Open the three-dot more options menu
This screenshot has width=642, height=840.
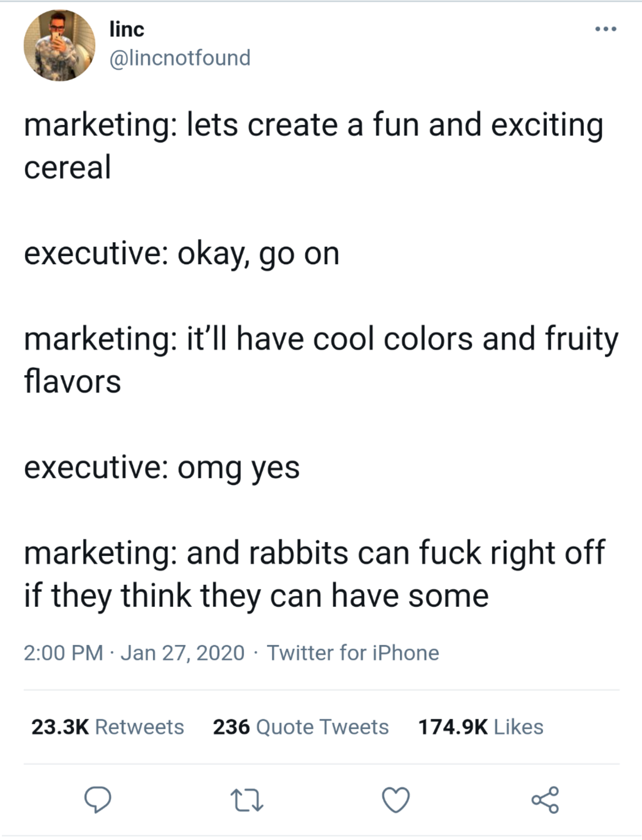(x=606, y=29)
